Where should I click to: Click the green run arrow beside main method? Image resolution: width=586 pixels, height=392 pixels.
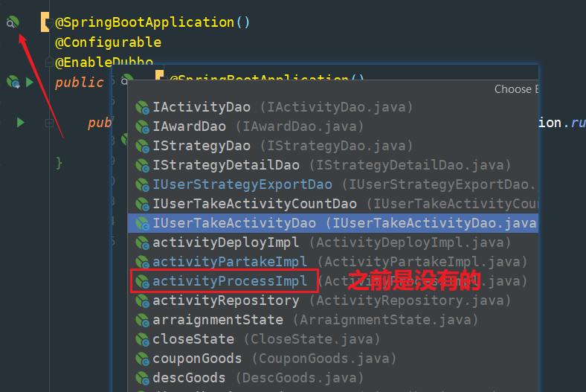[21, 122]
